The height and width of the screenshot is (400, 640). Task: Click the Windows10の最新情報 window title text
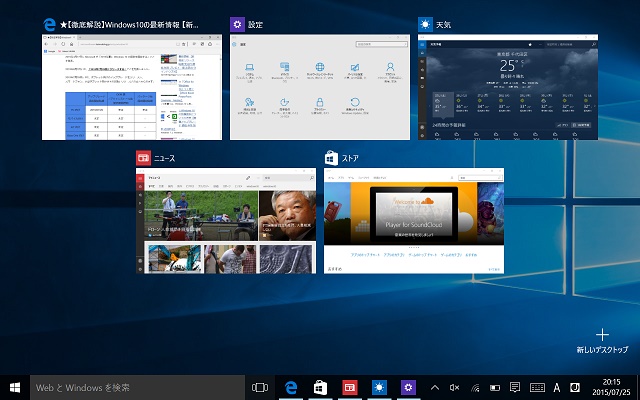(x=129, y=25)
